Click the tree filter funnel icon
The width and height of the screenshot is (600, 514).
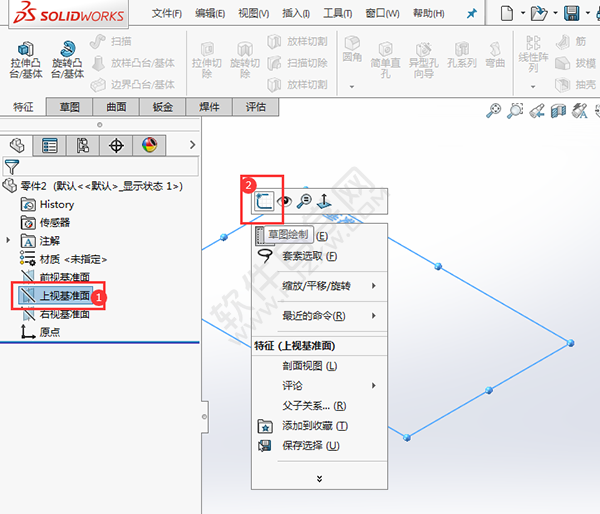click(x=11, y=167)
